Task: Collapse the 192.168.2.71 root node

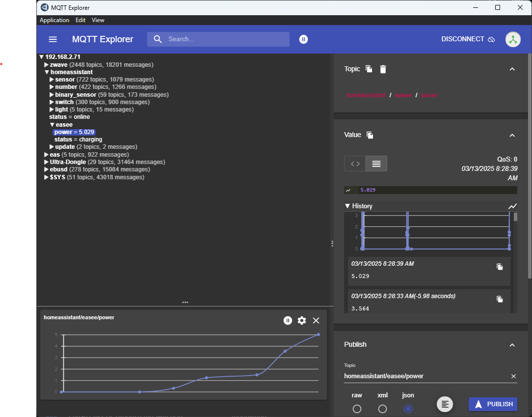Action: 41,57
